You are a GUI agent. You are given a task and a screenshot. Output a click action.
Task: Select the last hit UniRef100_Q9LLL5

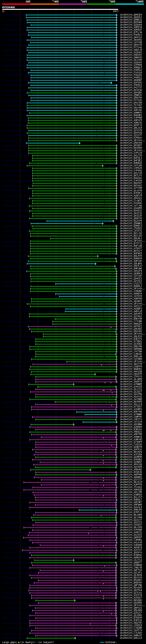tap(131, 638)
